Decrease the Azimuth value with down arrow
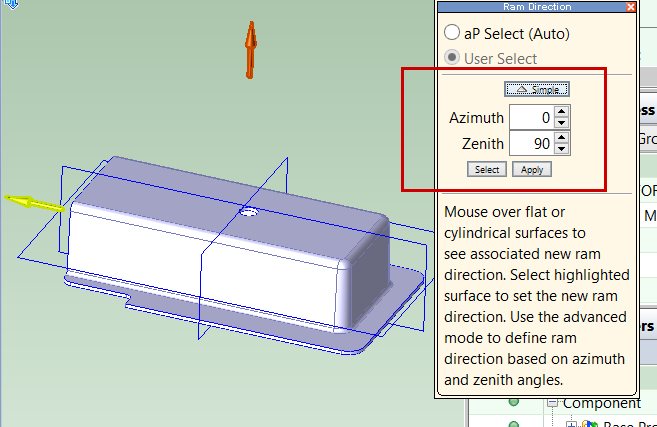Screen dimensions: 657x427 [562, 123]
